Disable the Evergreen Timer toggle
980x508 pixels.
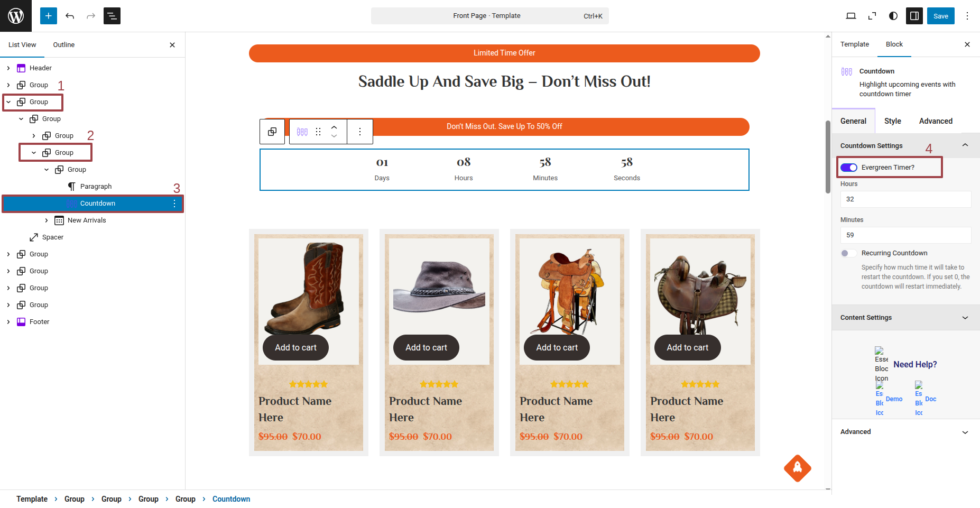click(849, 168)
